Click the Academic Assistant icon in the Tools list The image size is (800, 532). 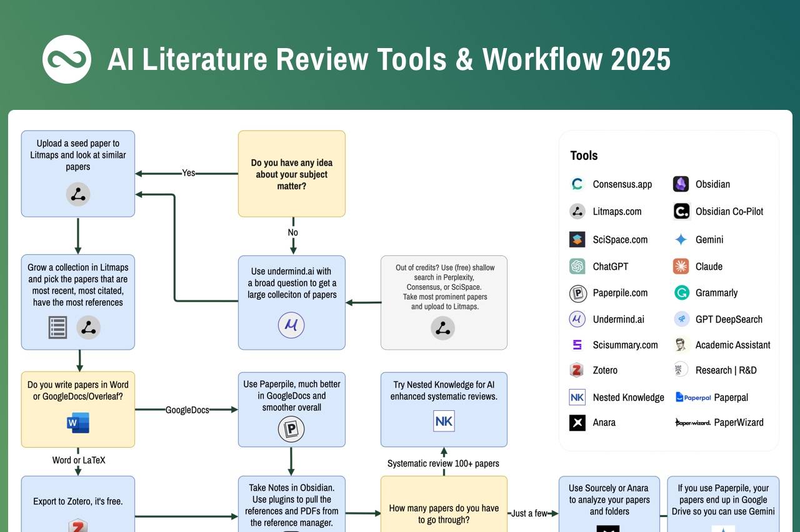point(681,345)
